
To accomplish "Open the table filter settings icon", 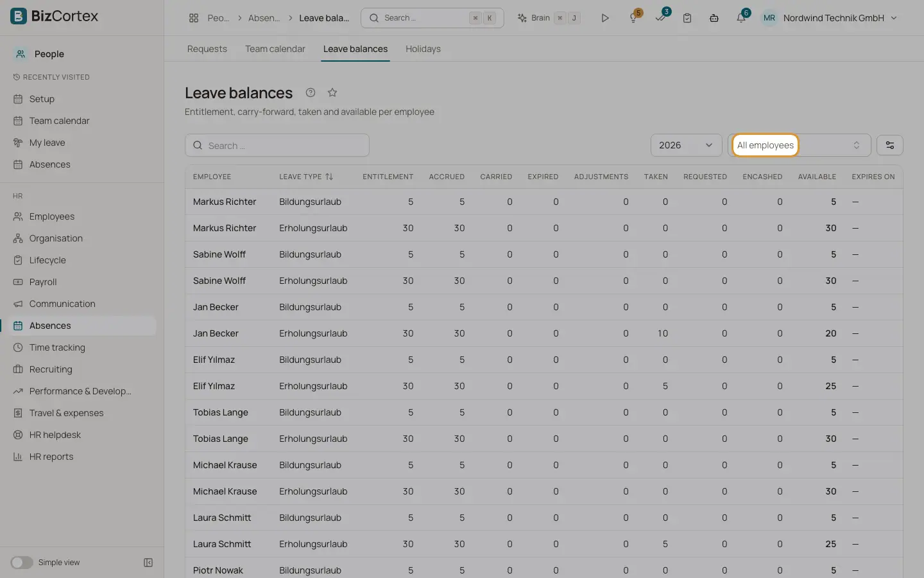I will tap(890, 145).
